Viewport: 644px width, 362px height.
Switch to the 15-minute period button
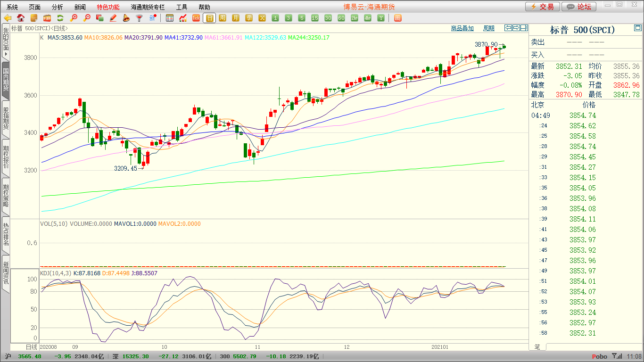tap(315, 18)
